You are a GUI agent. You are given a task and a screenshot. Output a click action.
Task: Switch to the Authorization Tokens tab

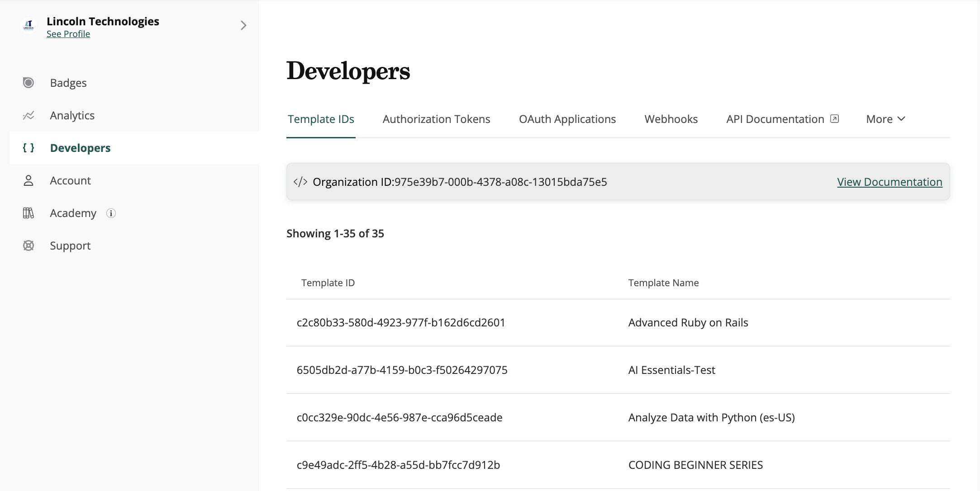436,119
